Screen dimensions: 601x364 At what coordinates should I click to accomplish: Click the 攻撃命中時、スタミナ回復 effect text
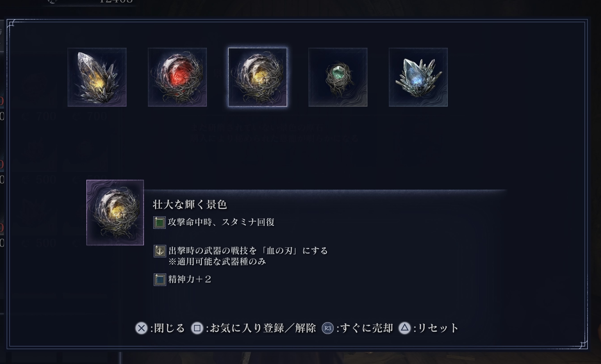point(221,222)
